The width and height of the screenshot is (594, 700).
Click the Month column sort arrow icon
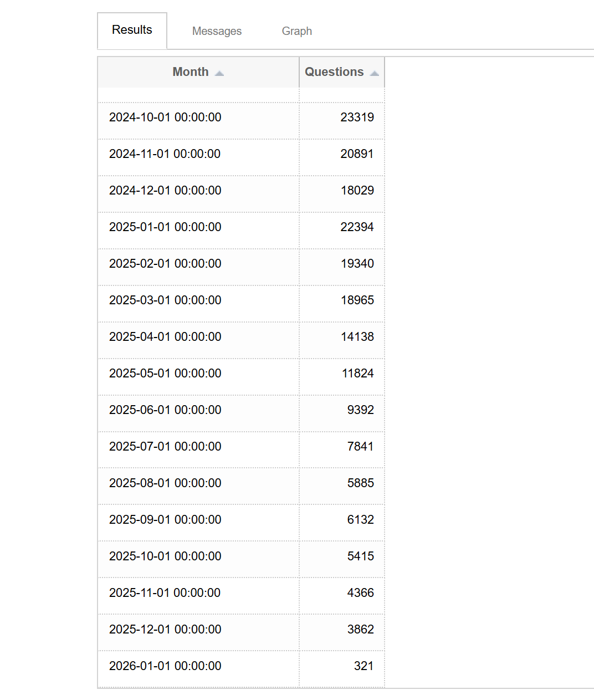click(219, 73)
